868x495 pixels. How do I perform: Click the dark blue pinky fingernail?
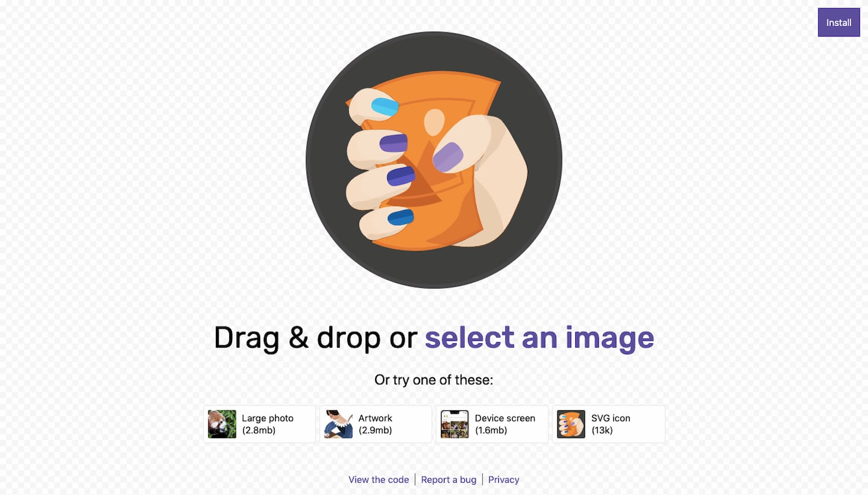point(400,217)
